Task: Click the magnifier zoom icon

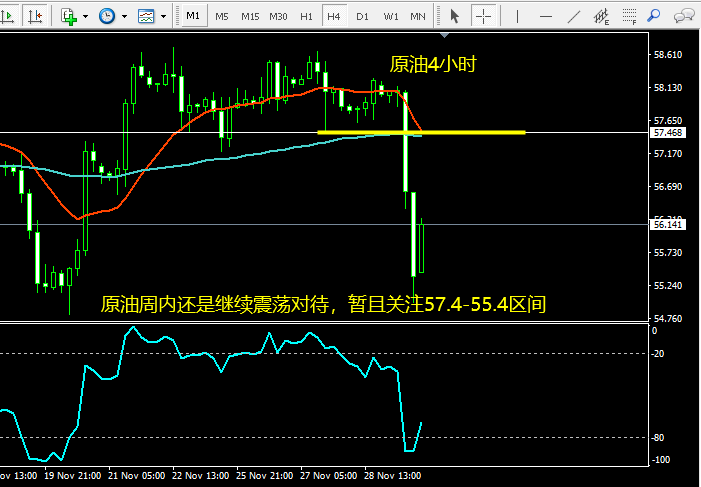Action: [654, 17]
